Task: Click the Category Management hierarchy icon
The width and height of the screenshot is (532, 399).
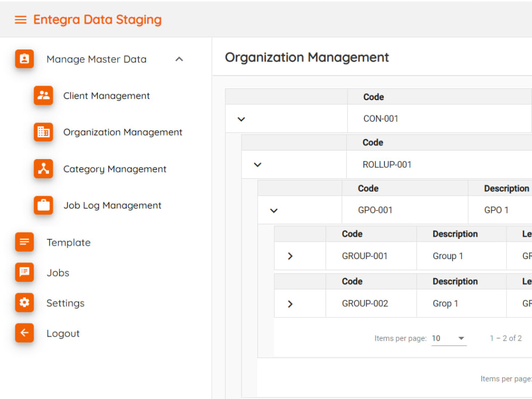Action: (44, 169)
